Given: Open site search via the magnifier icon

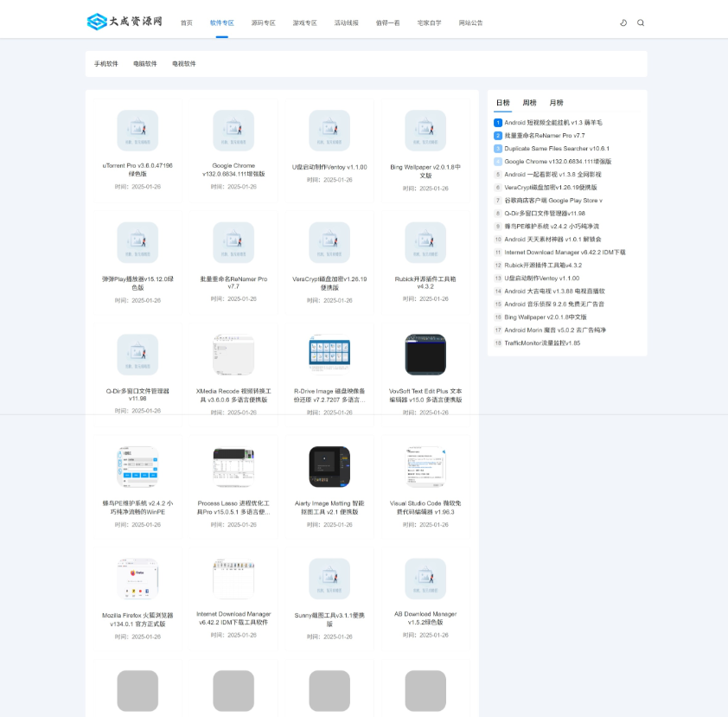Looking at the screenshot, I should (x=641, y=22).
